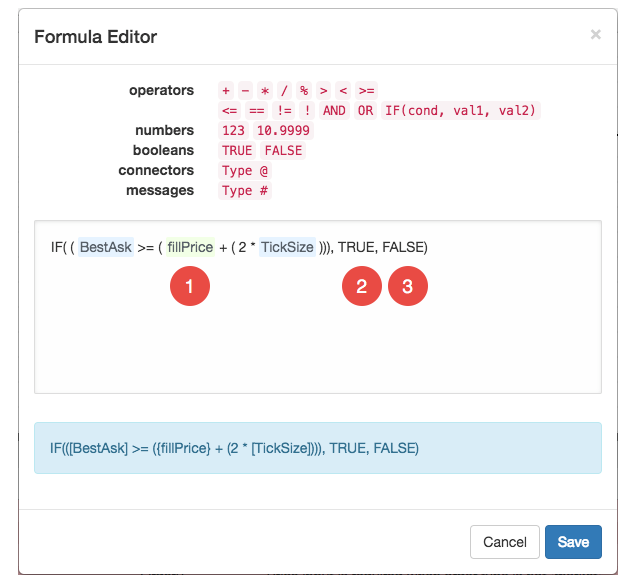
Task: Insert the double-equals comparison operator
Action: 257,111
